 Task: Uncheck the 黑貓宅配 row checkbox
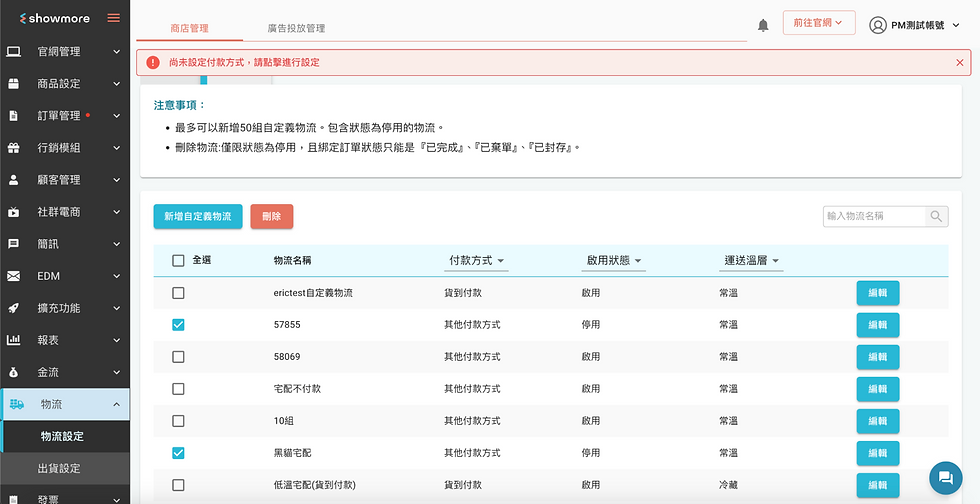coord(178,453)
